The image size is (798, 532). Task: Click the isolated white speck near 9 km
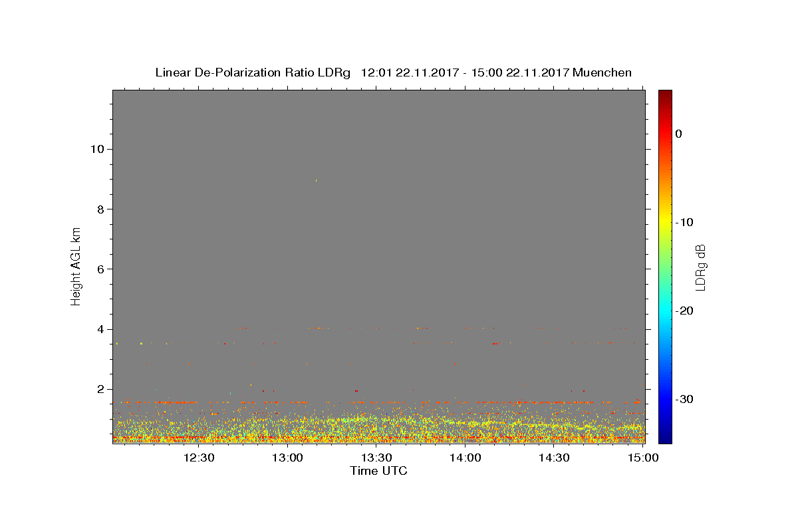[316, 180]
